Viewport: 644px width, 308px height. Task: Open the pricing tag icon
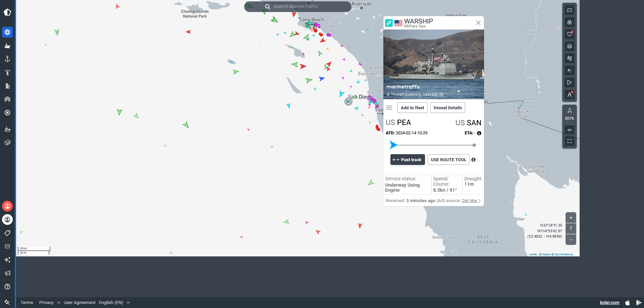7,233
